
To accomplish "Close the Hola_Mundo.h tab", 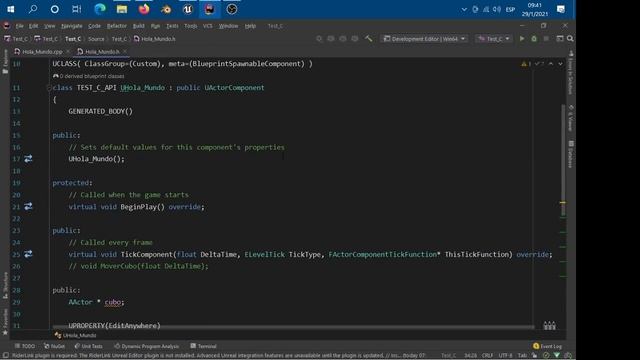I will click(124, 51).
